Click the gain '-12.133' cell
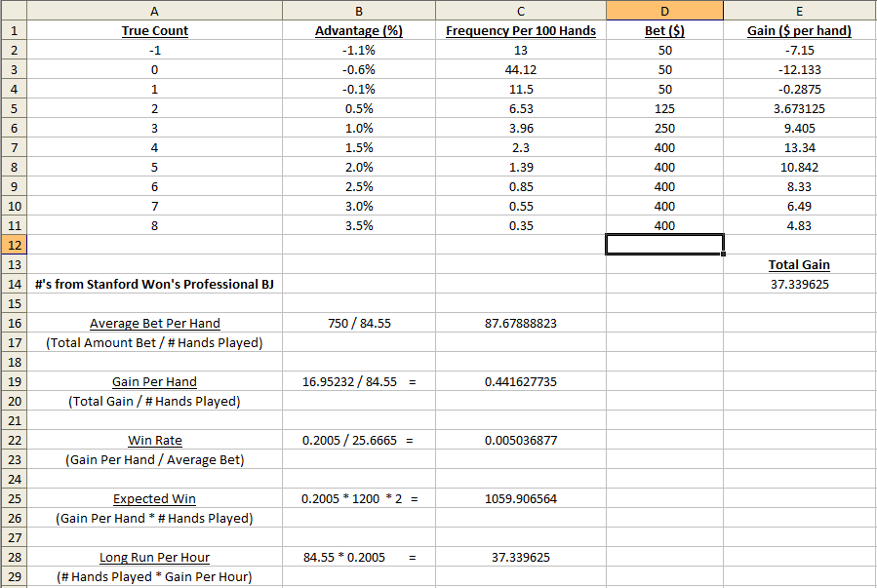Viewport: 877px width, 588px height. tap(799, 70)
